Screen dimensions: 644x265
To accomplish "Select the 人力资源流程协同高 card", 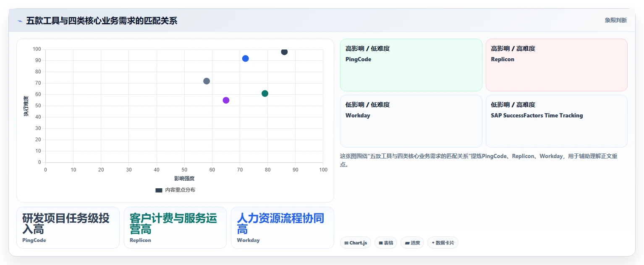I will point(283,228).
